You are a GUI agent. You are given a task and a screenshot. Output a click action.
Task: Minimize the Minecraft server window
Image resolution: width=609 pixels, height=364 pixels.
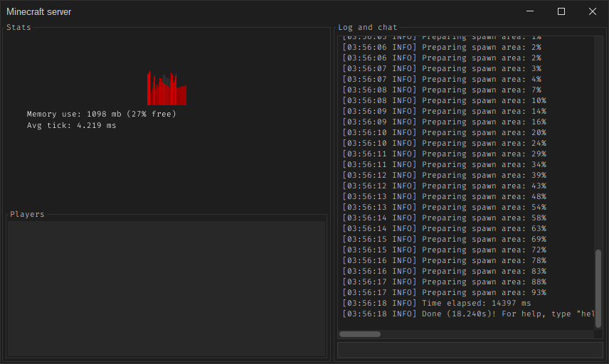point(530,11)
